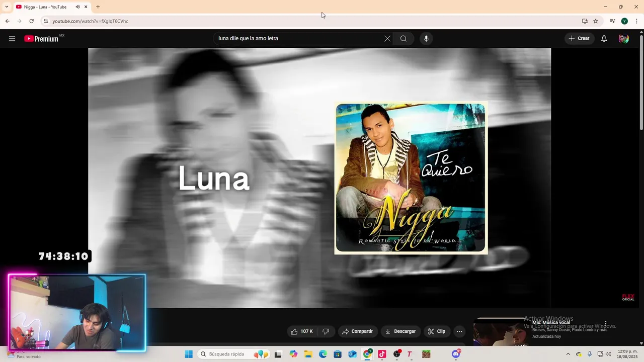Click Búsqueda rápida taskbar search
Image resolution: width=644 pixels, height=362 pixels.
point(234,354)
